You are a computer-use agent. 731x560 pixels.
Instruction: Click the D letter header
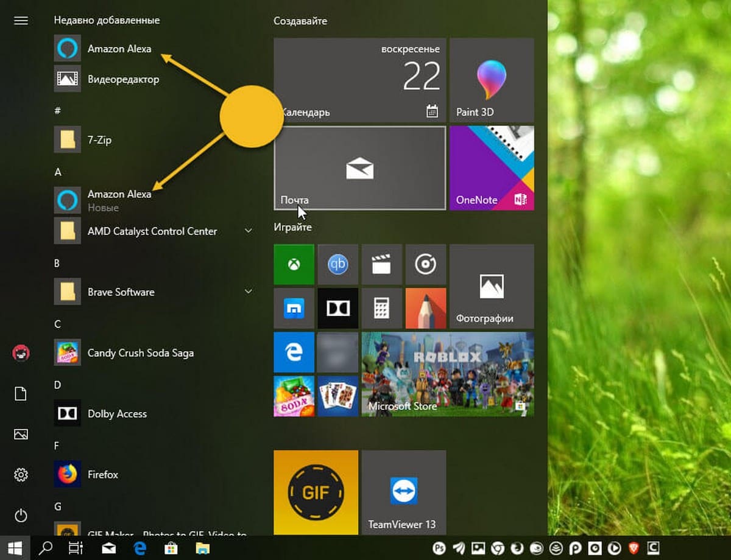coord(57,385)
